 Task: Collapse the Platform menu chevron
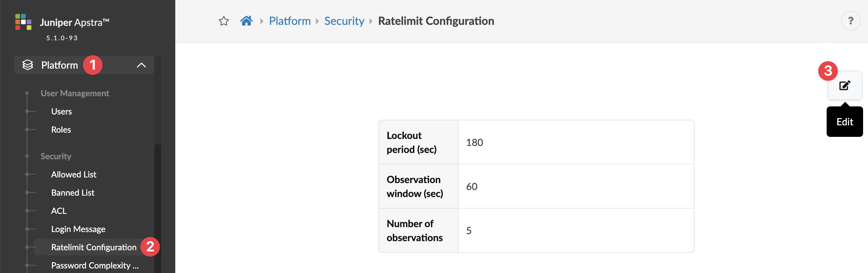tap(141, 65)
